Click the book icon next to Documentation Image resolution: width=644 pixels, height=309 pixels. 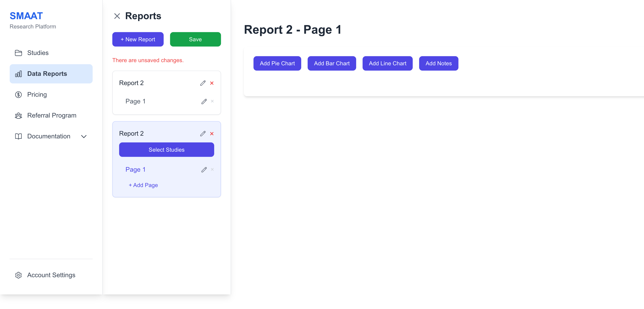click(x=19, y=136)
